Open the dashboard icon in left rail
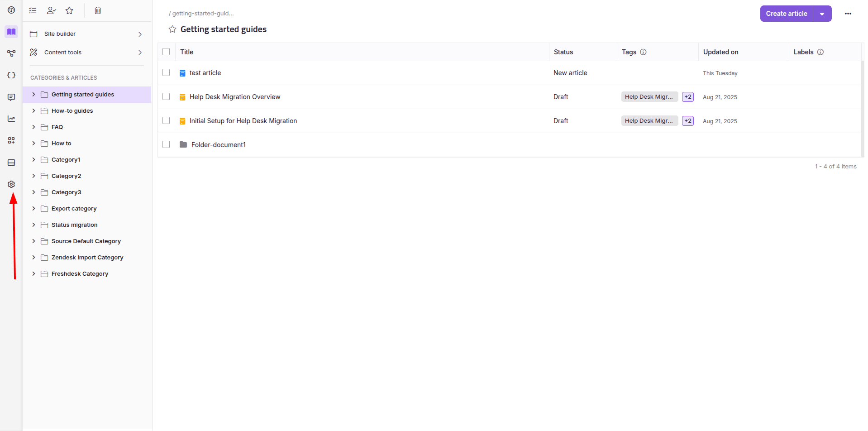Viewport: 868px width, 431px height. (11, 10)
